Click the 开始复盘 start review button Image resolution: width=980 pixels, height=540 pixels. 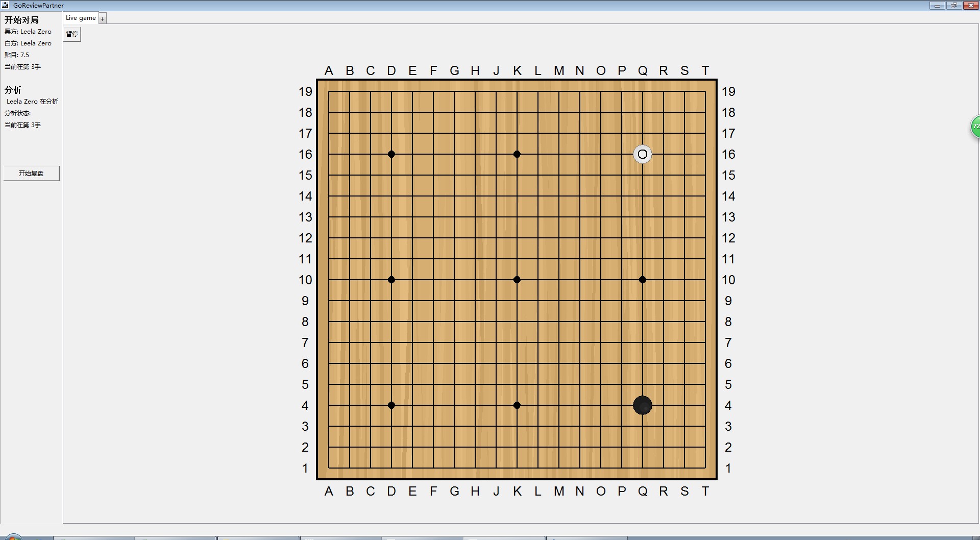pos(31,174)
